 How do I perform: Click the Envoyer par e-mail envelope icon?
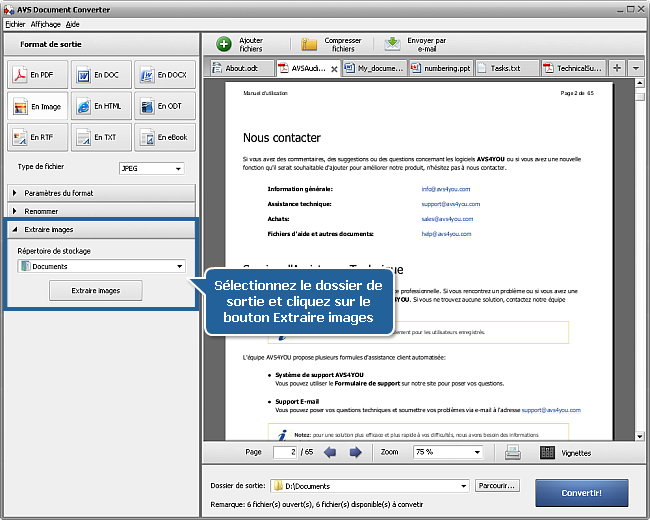click(392, 44)
